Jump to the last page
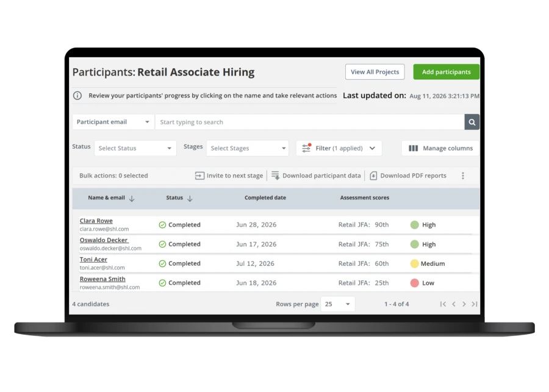 pyautogui.click(x=475, y=304)
